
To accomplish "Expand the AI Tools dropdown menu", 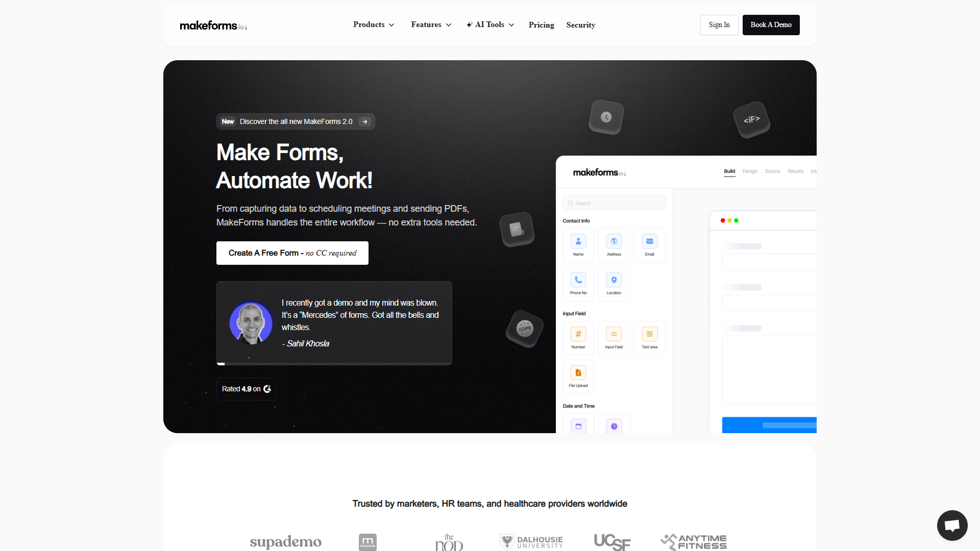I will [490, 25].
